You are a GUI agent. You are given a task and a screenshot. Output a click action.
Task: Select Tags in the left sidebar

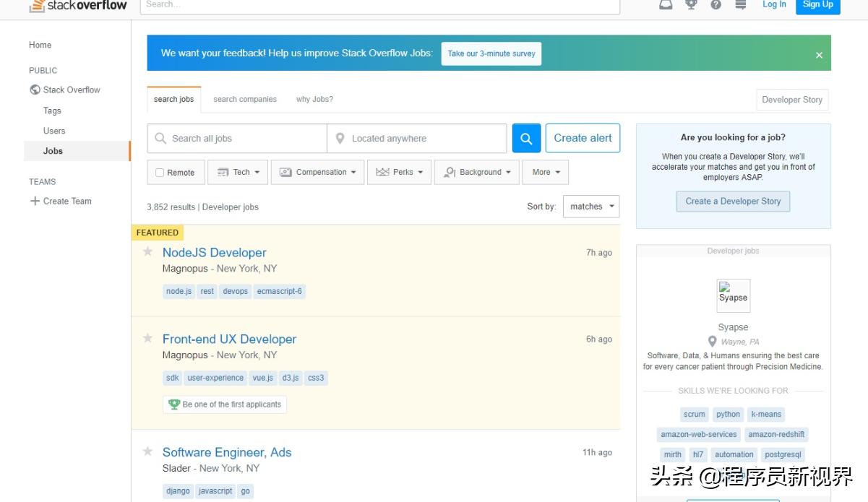click(x=52, y=111)
